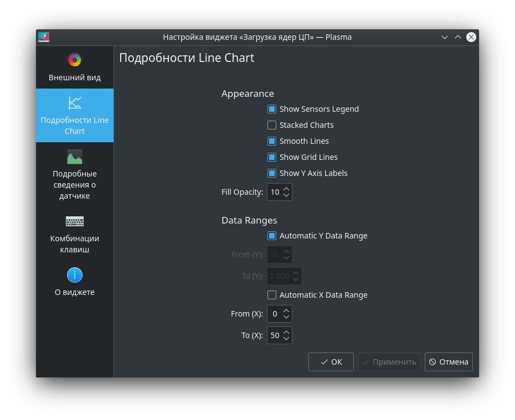Open the green area chart sensor icon

point(75,157)
